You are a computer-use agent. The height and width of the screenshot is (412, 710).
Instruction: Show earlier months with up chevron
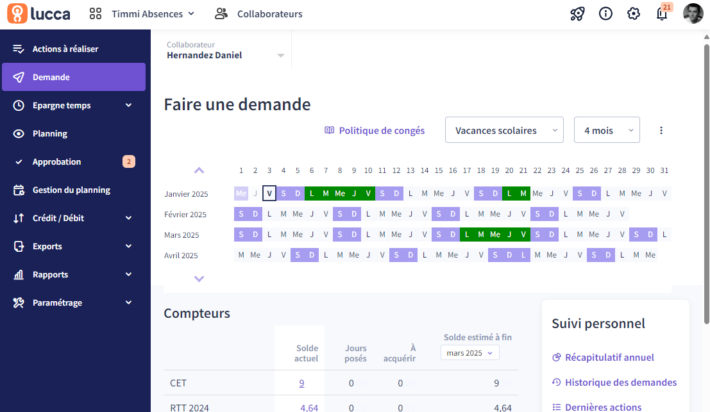click(x=199, y=171)
